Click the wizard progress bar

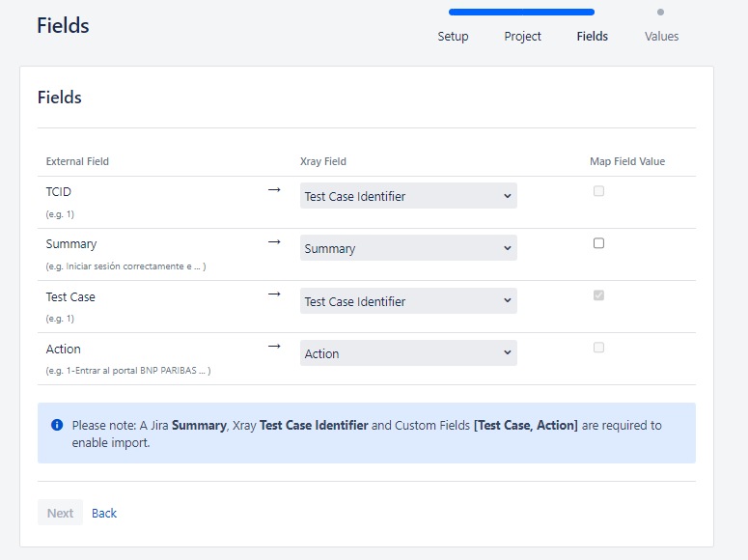tap(521, 13)
